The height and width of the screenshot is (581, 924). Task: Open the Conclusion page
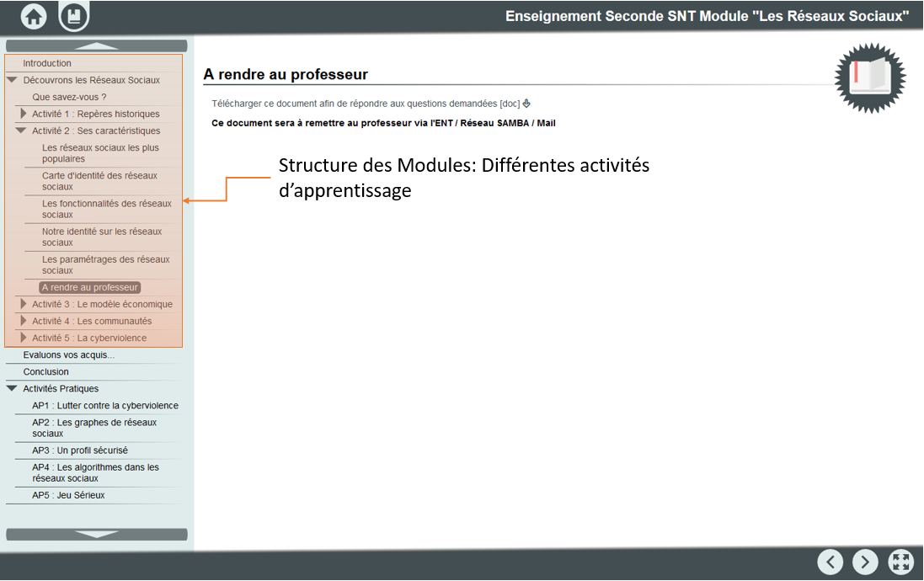click(46, 372)
